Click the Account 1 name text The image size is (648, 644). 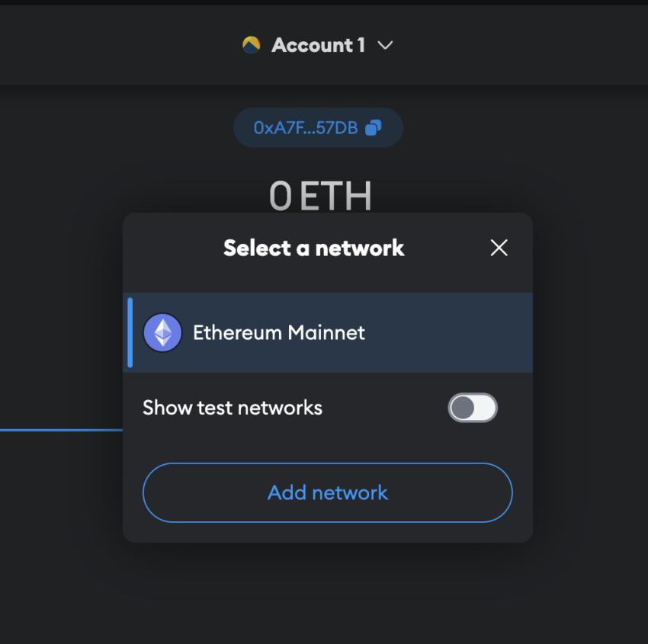pyautogui.click(x=318, y=45)
